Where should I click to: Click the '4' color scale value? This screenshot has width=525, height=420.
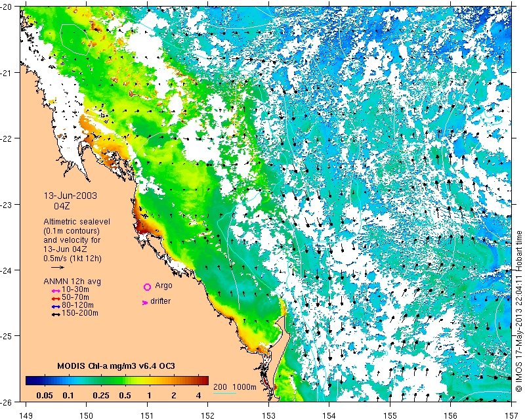pos(199,396)
